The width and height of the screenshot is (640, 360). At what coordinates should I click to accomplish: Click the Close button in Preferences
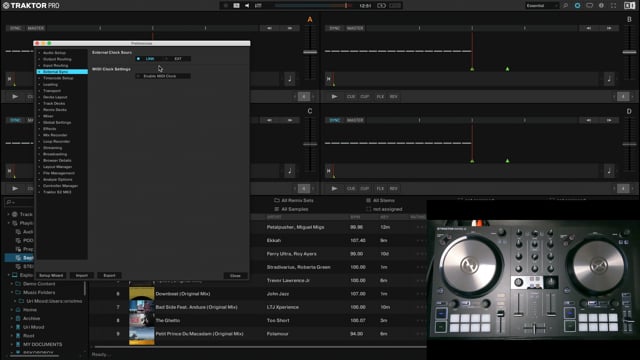pos(235,276)
